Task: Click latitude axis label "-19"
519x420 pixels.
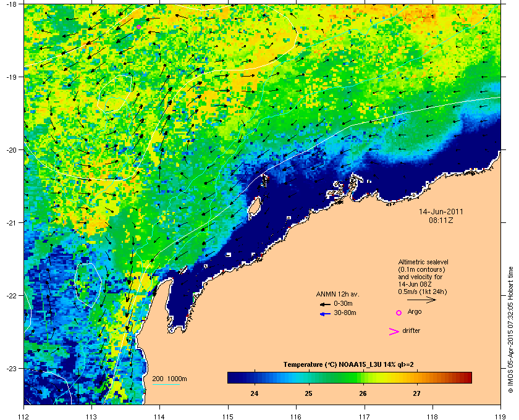Action: 11,77
